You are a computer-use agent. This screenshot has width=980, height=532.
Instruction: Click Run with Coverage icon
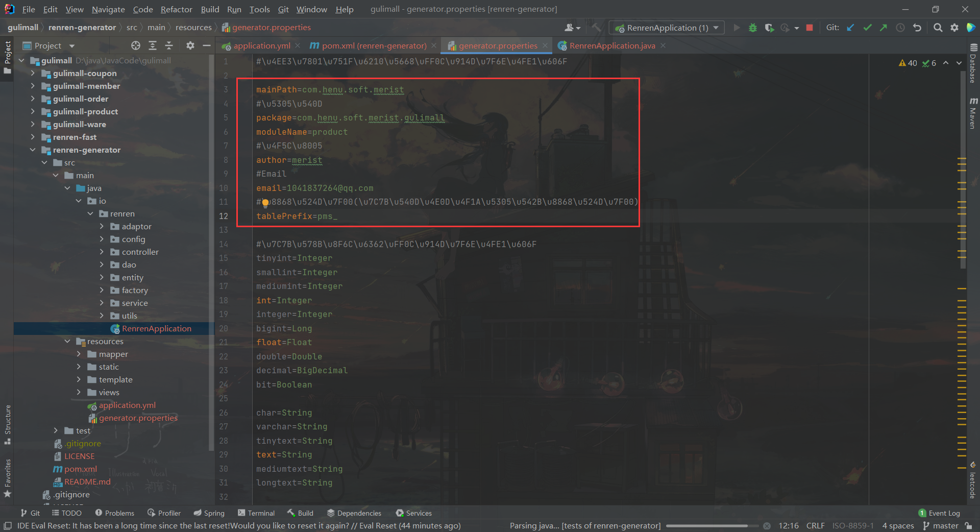tap(769, 28)
